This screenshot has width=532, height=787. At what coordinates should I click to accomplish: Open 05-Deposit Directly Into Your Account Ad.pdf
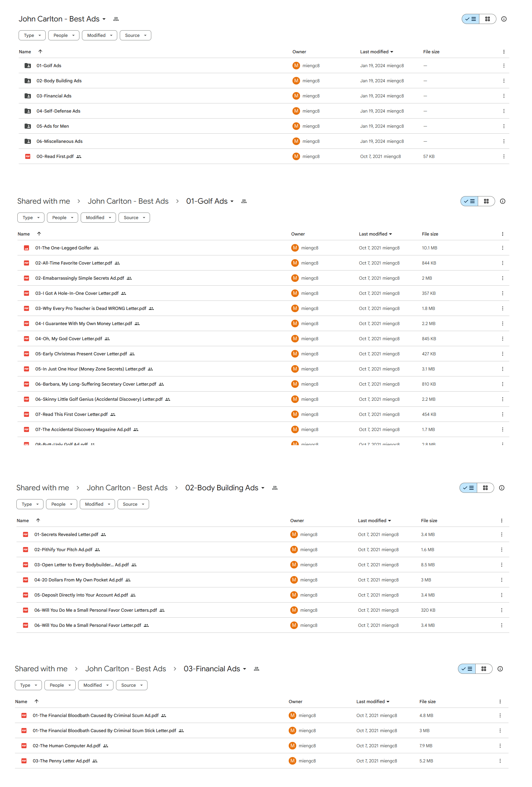pos(81,595)
